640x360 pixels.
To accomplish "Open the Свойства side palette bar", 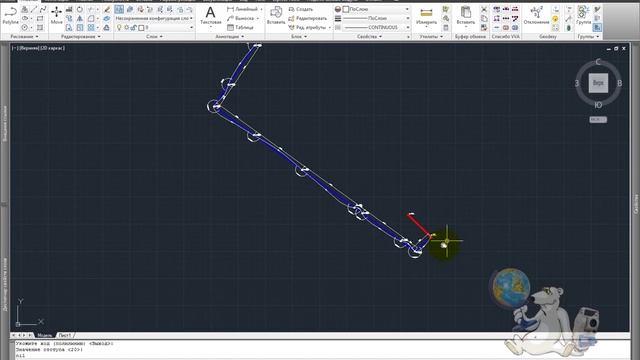I will click(636, 204).
